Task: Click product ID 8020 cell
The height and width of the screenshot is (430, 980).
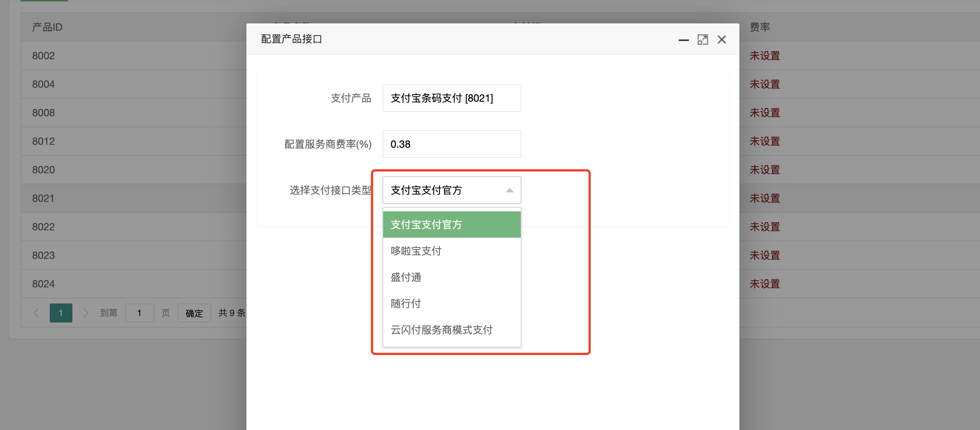Action: 44,170
